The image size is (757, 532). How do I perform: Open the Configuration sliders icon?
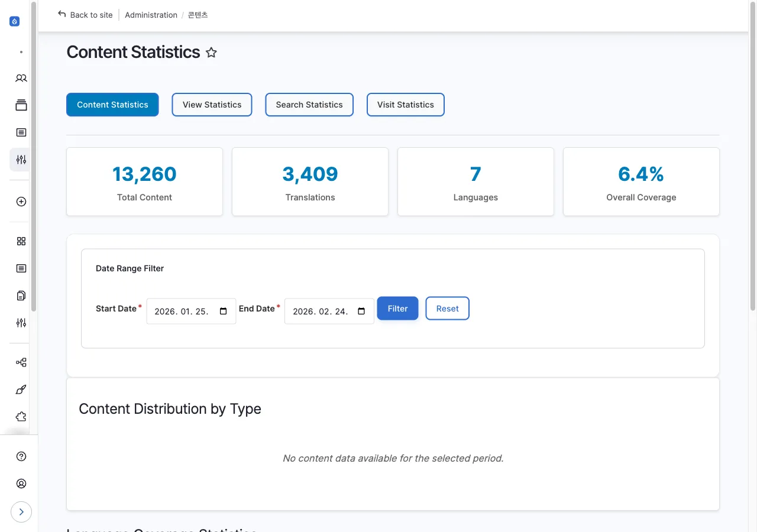click(21, 160)
